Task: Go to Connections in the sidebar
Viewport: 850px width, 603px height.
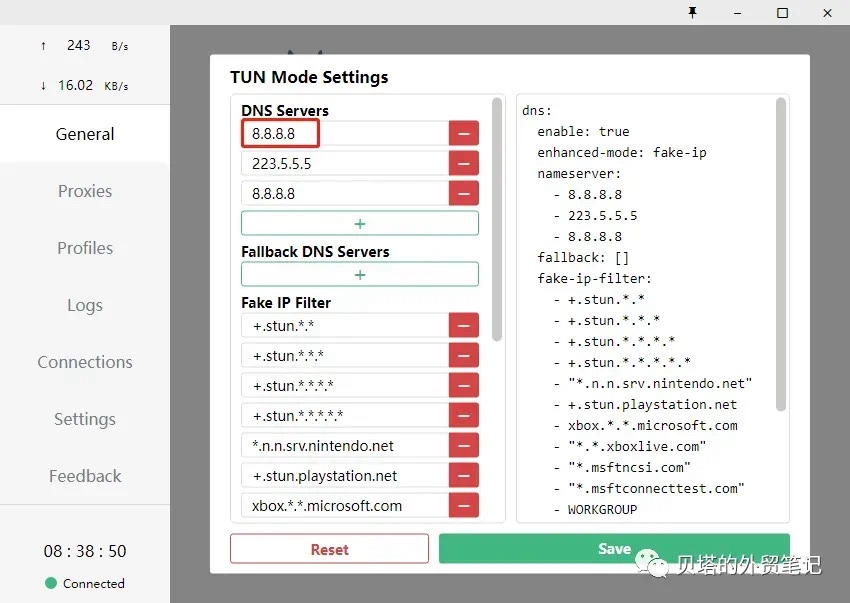Action: click(x=85, y=362)
